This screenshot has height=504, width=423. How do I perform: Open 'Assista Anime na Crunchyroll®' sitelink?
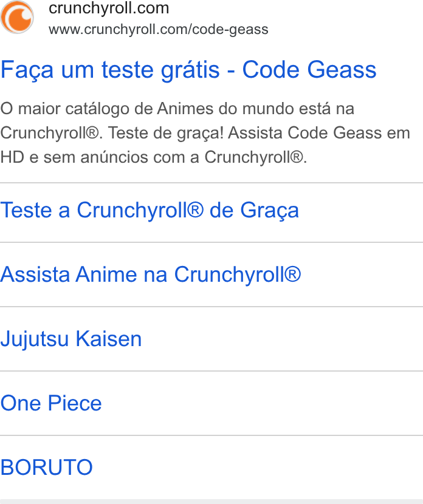tap(151, 275)
